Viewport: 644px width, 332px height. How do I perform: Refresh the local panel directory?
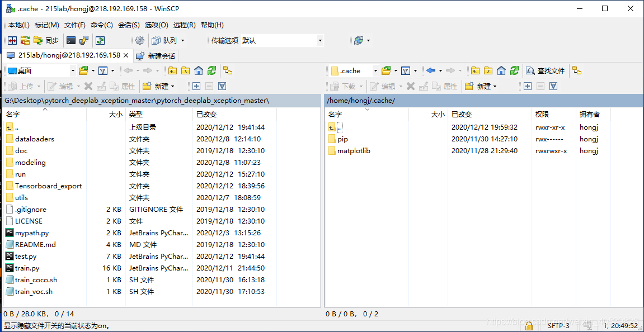pyautogui.click(x=211, y=70)
